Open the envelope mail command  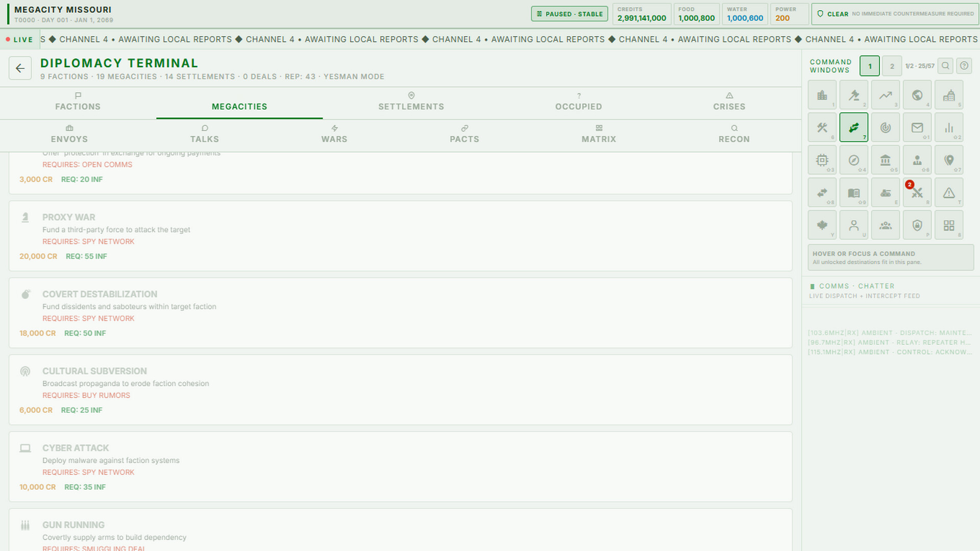click(917, 128)
